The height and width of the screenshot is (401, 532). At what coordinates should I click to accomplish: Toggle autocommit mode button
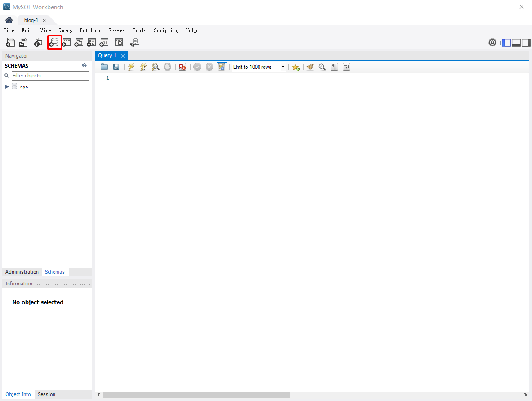tap(222, 67)
